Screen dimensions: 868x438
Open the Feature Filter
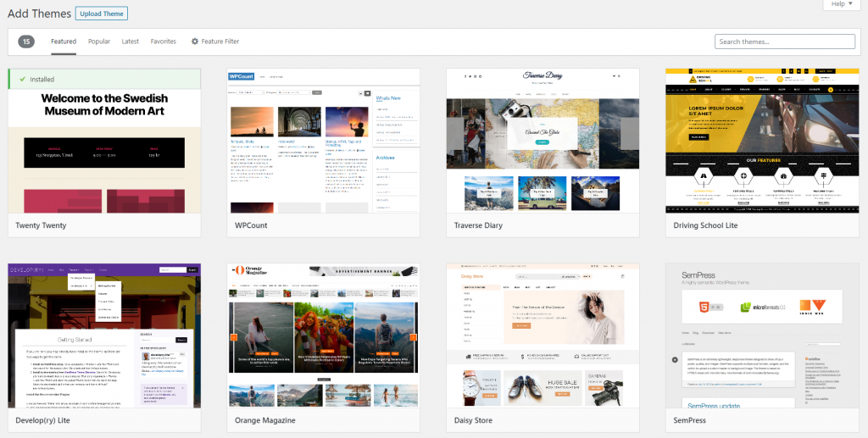(214, 42)
